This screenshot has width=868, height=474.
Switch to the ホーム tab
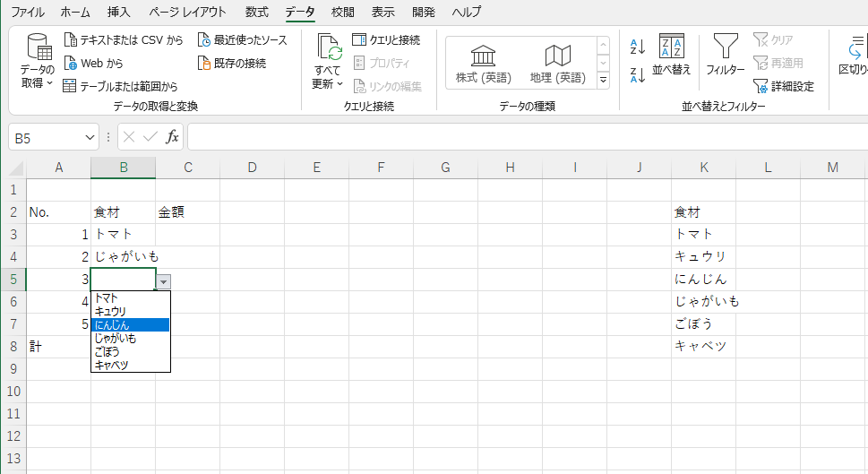pyautogui.click(x=74, y=12)
